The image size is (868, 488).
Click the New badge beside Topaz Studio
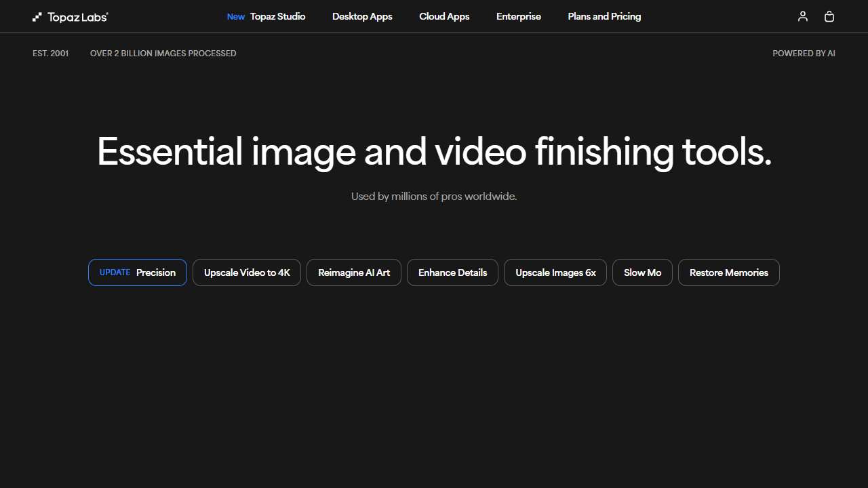(x=235, y=16)
